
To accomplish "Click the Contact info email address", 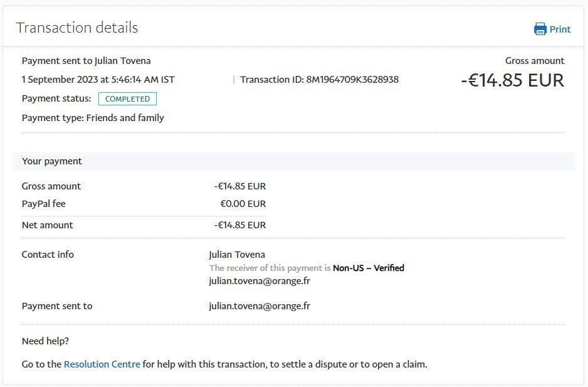I will tap(260, 281).
